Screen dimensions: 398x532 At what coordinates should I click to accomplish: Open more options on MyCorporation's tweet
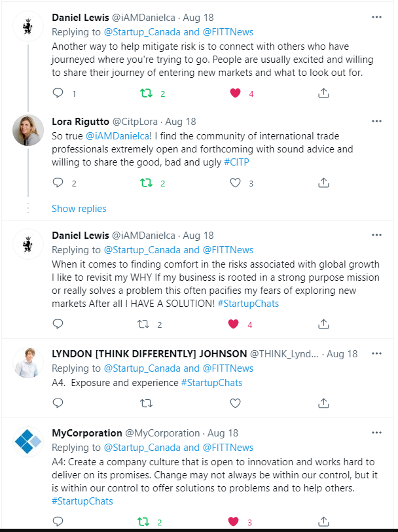click(x=376, y=433)
